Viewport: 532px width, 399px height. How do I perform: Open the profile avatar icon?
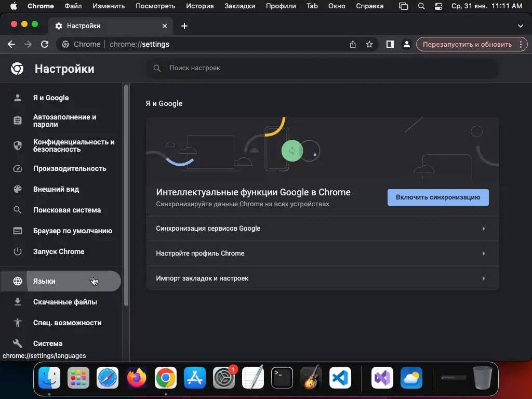(x=406, y=45)
